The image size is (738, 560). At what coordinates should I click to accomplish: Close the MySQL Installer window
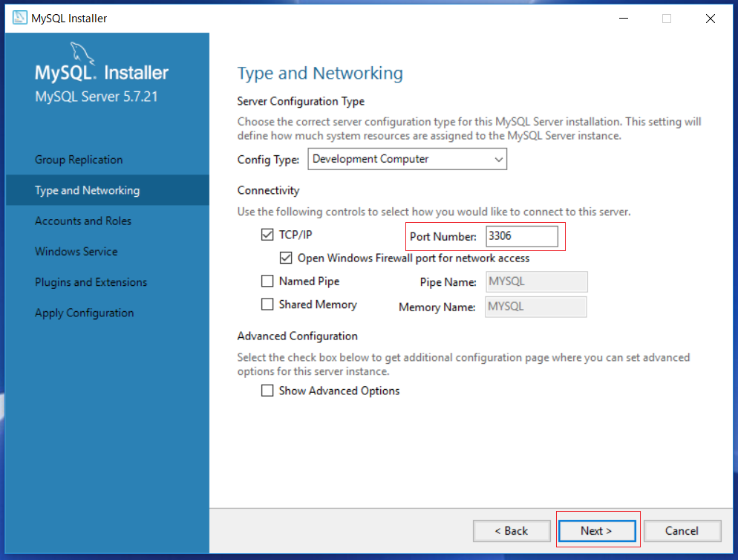tap(711, 19)
